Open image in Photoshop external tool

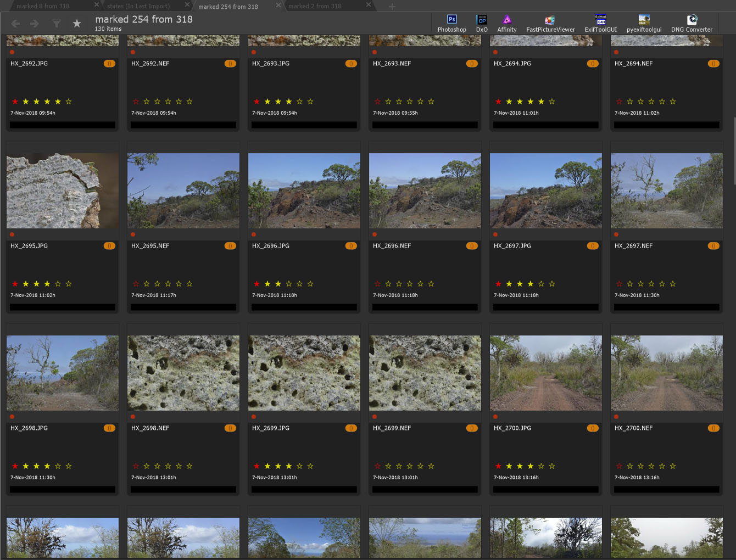pos(451,24)
